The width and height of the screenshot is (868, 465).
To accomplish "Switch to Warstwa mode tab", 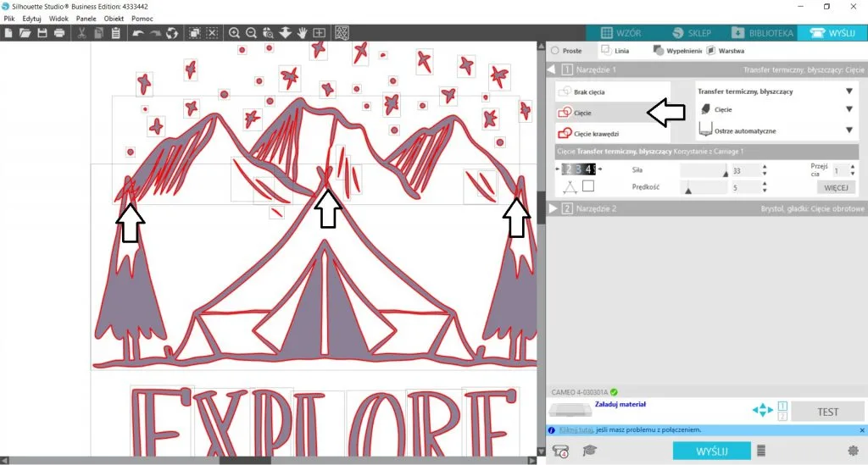I will 726,50.
